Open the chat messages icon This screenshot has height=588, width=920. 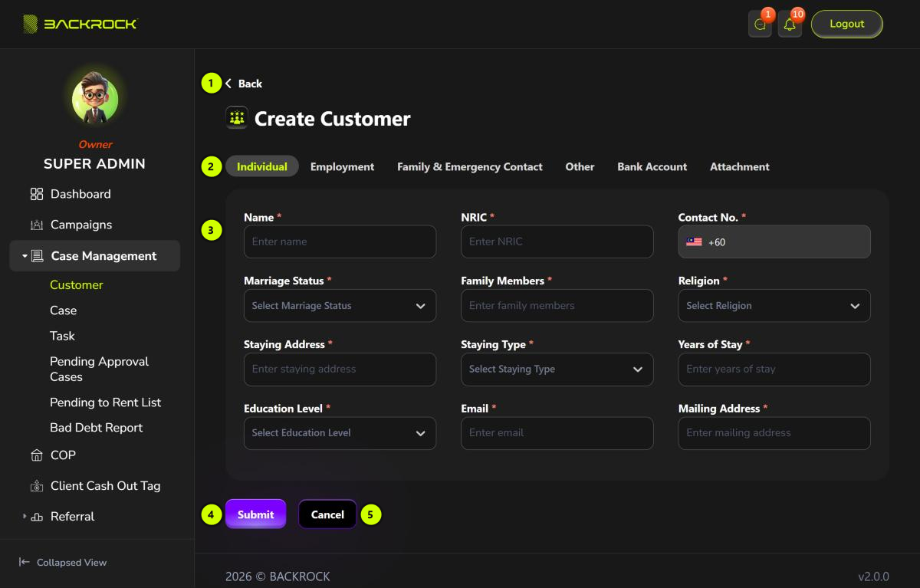(760, 25)
